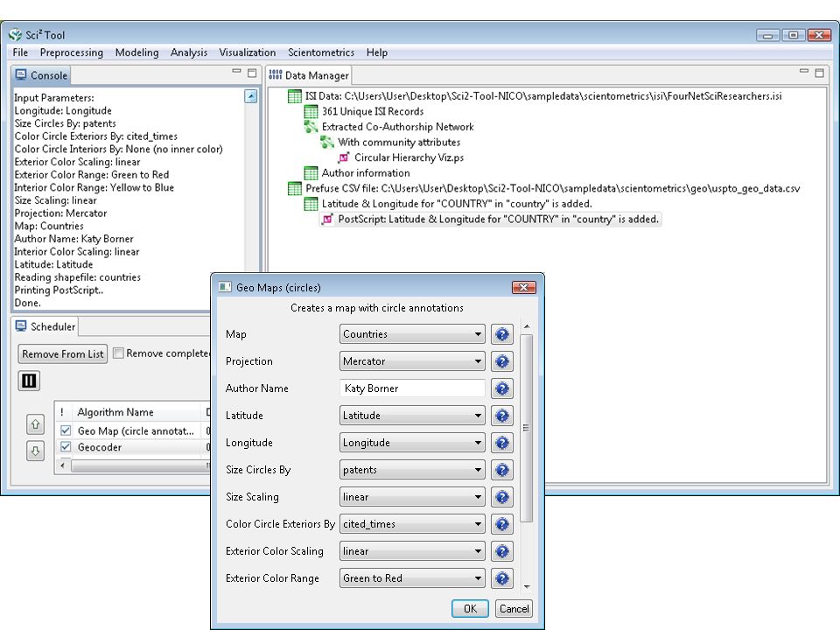Click the dialog scrollbar down arrow

(527, 587)
